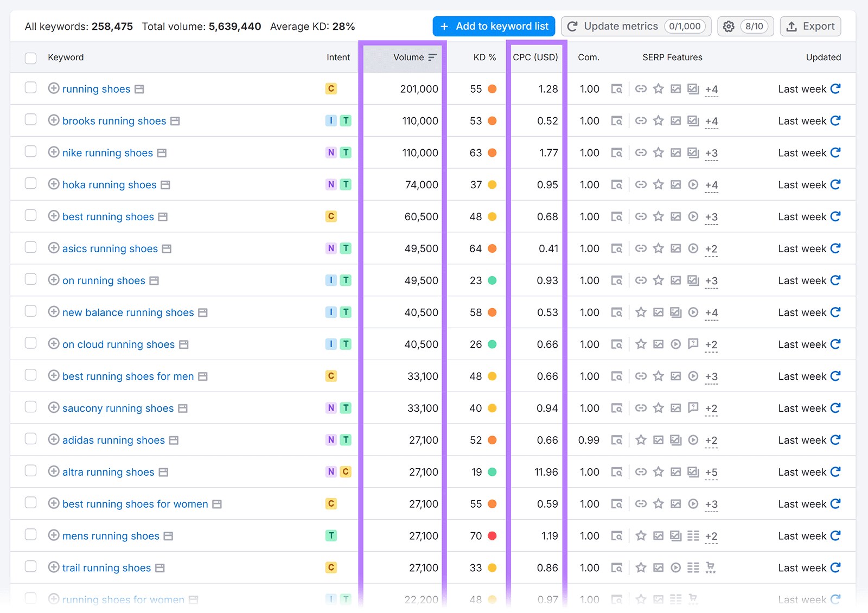The image size is (868, 613).
Task: Expand the +5 features for "altra running shoes"
Action: click(711, 472)
